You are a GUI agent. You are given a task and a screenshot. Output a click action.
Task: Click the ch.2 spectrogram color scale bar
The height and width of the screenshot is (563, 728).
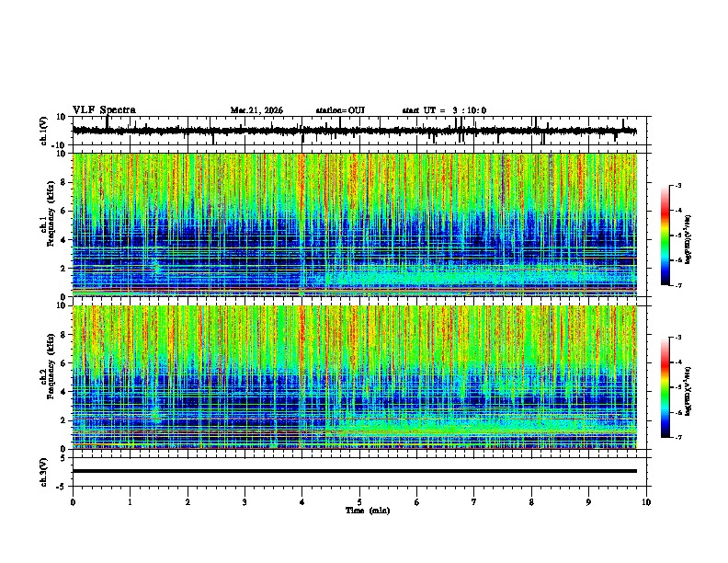(x=665, y=387)
